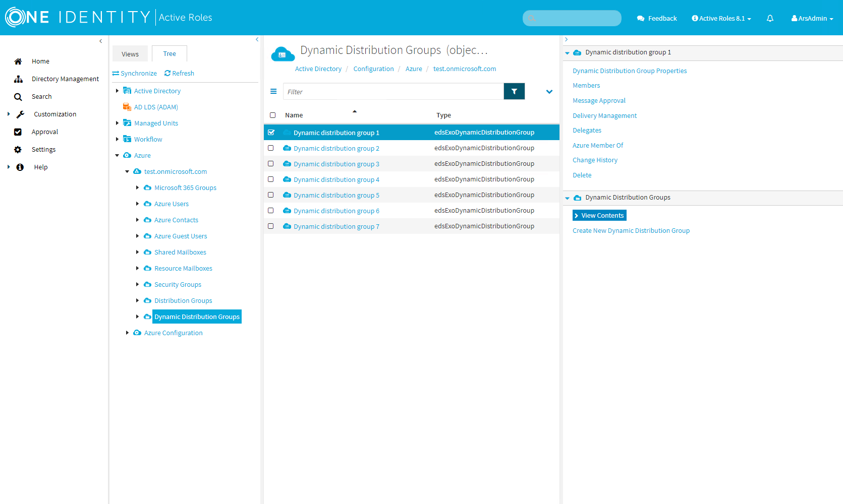This screenshot has width=843, height=504.
Task: Click the Approval checkmark icon
Action: (18, 132)
